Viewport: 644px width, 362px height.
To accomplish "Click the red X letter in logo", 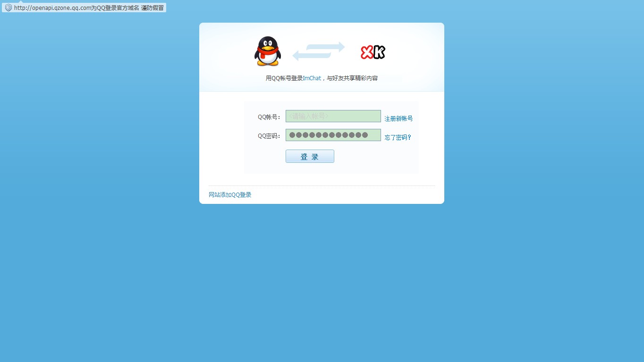I will point(367,52).
